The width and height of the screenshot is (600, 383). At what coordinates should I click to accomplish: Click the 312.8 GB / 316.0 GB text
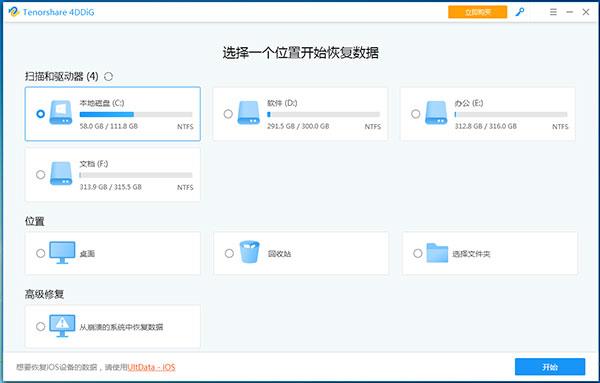[x=486, y=126]
